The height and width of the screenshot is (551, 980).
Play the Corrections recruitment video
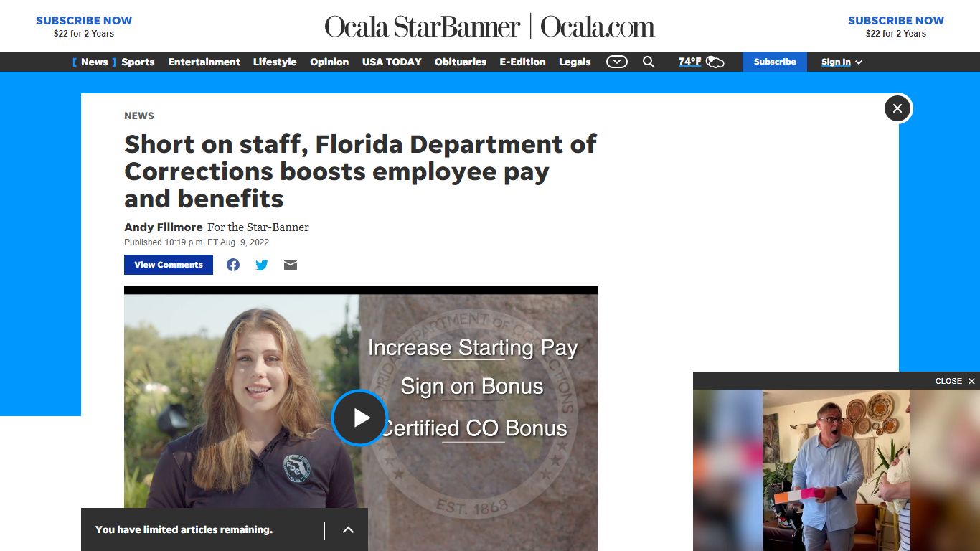(x=359, y=418)
